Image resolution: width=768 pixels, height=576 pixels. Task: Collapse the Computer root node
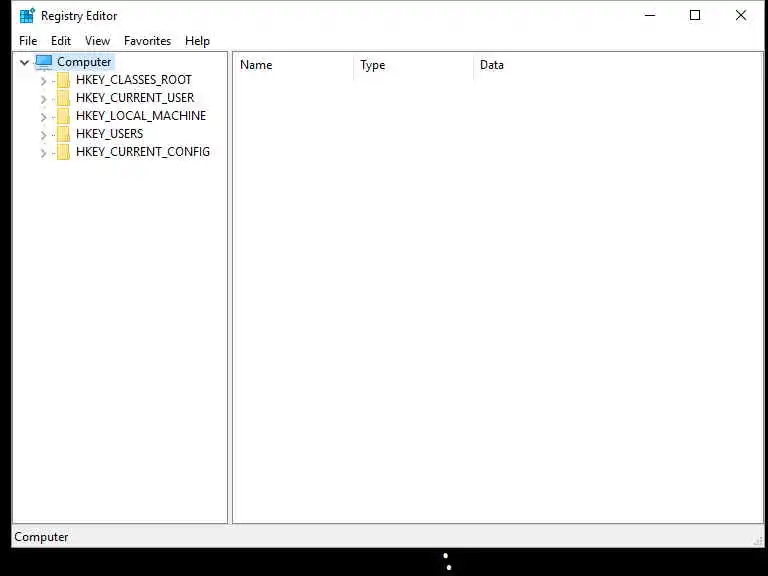point(24,62)
